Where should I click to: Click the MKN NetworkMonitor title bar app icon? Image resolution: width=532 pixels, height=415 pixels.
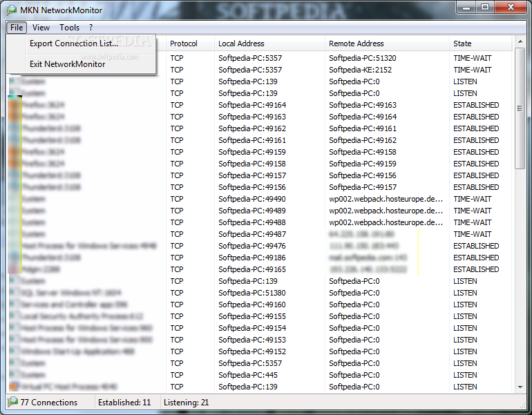tap(11, 10)
